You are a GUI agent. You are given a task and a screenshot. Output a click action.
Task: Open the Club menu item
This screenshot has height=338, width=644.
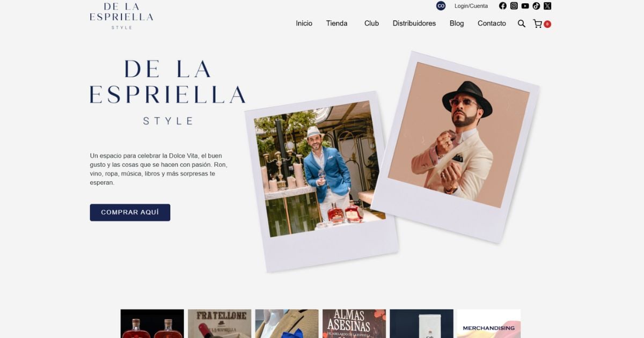point(371,24)
